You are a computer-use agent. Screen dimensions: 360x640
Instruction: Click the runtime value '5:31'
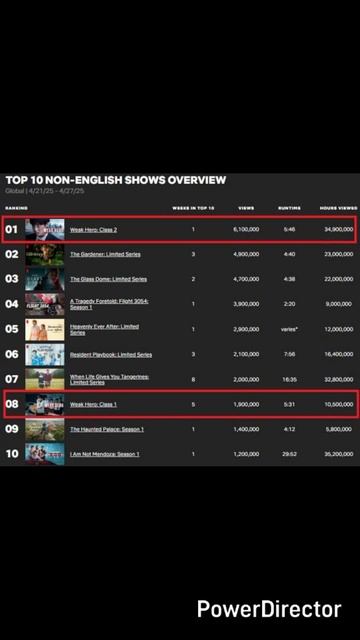[289, 404]
